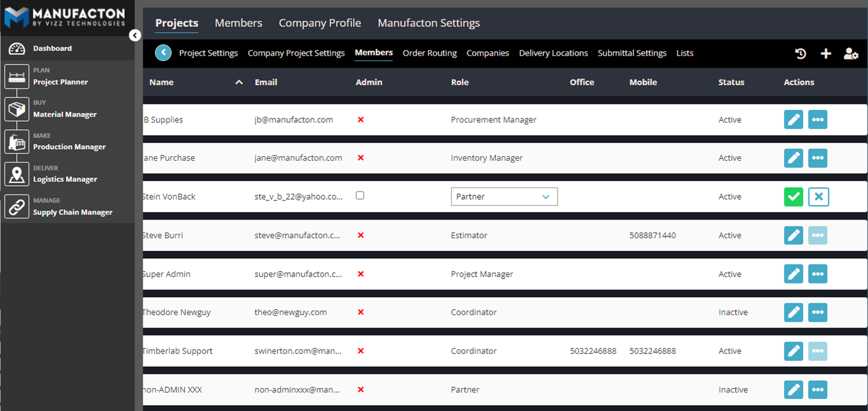Click the history clock icon in toolbar
Screen dimensions: 868x411
(x=800, y=54)
